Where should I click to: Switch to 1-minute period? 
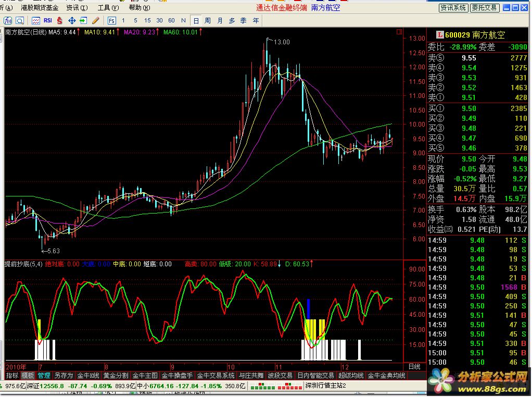click(x=123, y=21)
